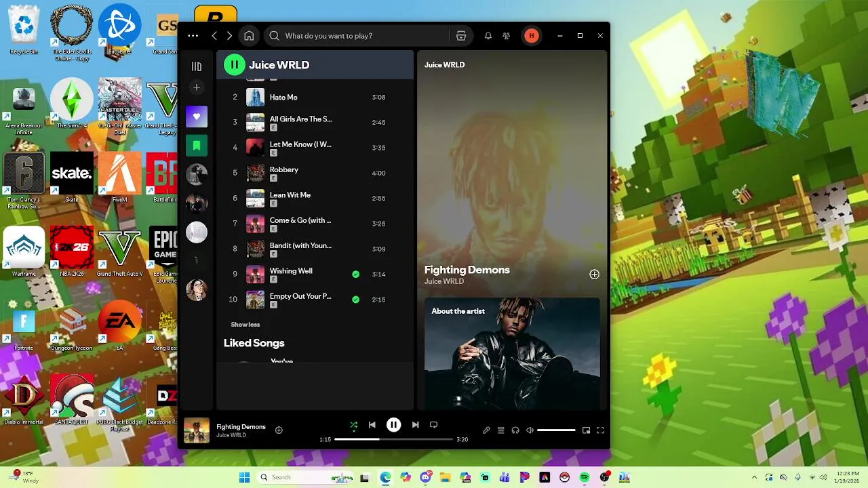Navigate forward with the right arrow
Viewport: 868px width, 488px height.
click(x=229, y=36)
